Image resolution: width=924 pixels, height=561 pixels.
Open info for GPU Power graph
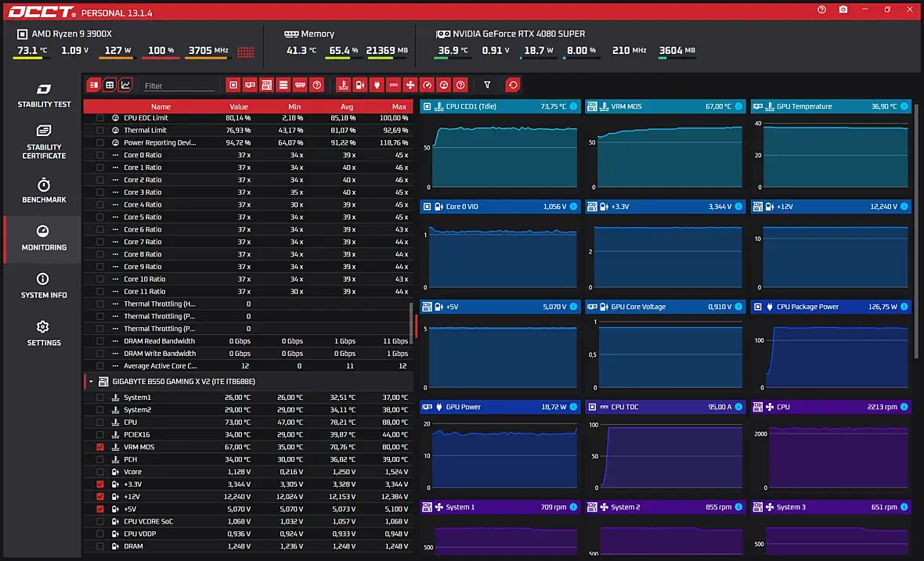click(573, 407)
